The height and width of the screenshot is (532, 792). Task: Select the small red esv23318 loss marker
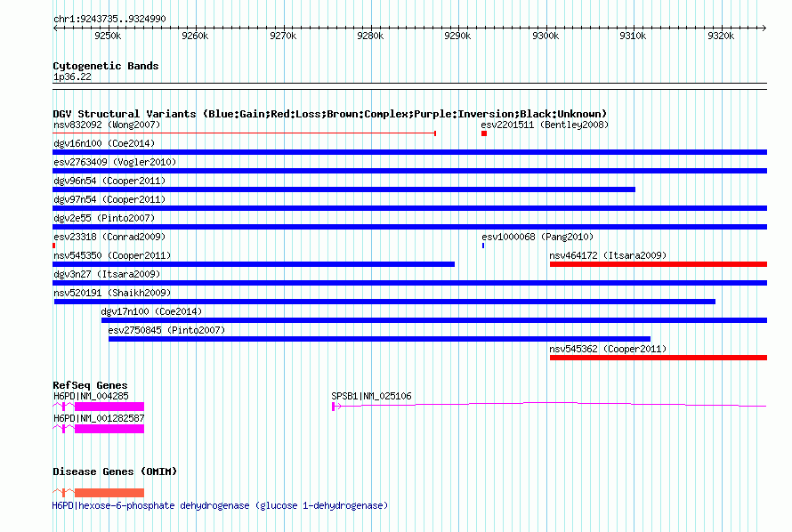coord(54,246)
